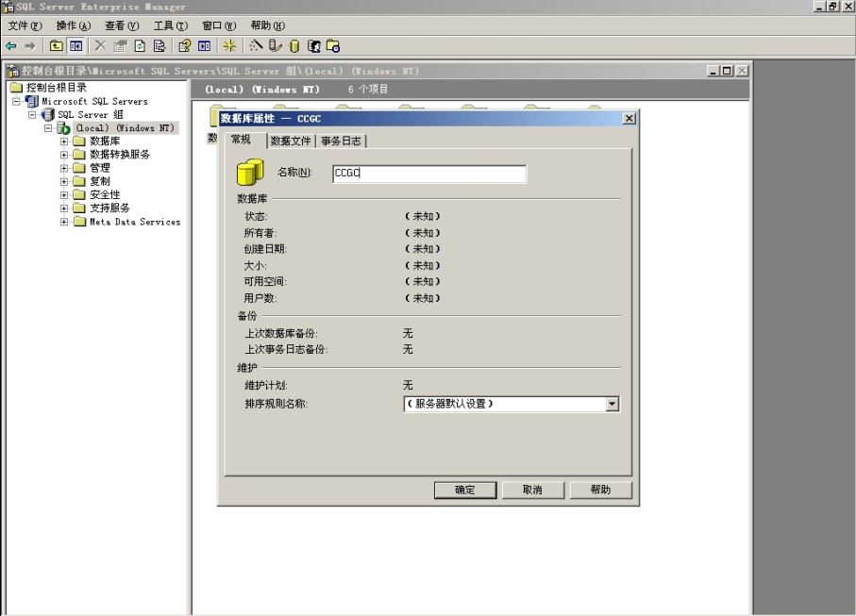
Task: Expand the 数据库 tree node
Action: 64,142
